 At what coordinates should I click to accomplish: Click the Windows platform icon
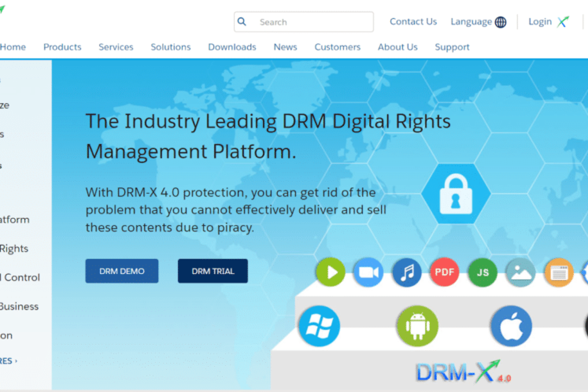[319, 326]
